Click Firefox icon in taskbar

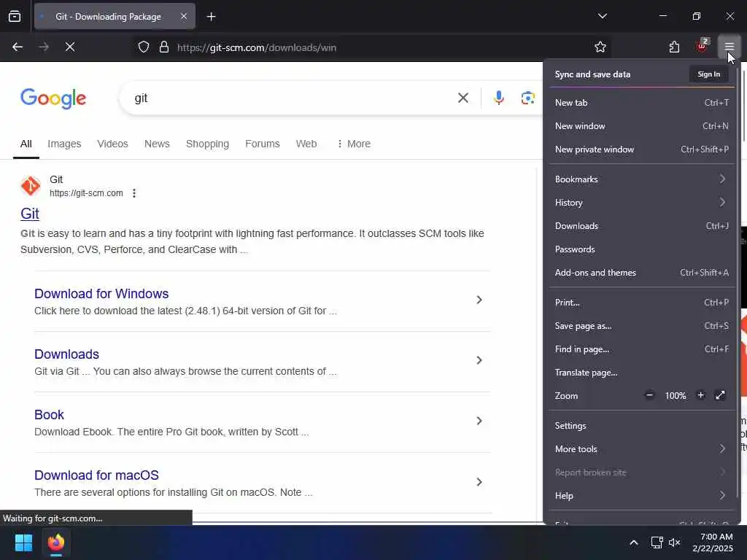[x=56, y=542]
